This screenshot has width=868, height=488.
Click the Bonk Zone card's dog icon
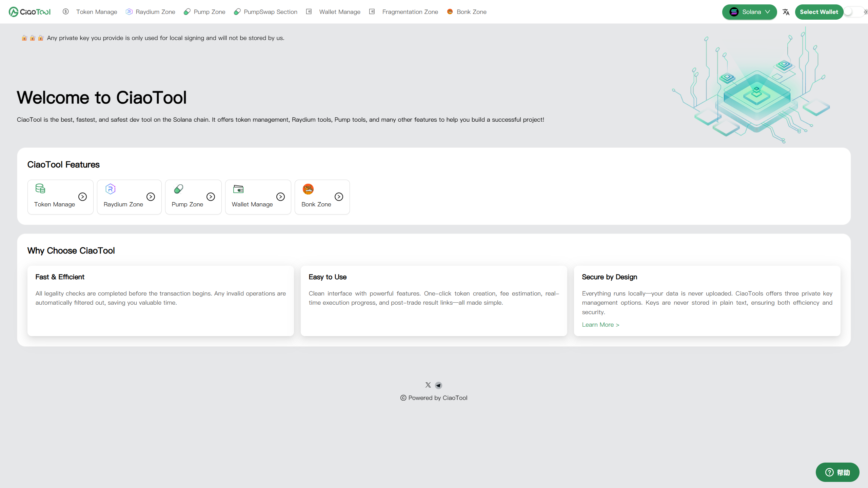point(308,189)
